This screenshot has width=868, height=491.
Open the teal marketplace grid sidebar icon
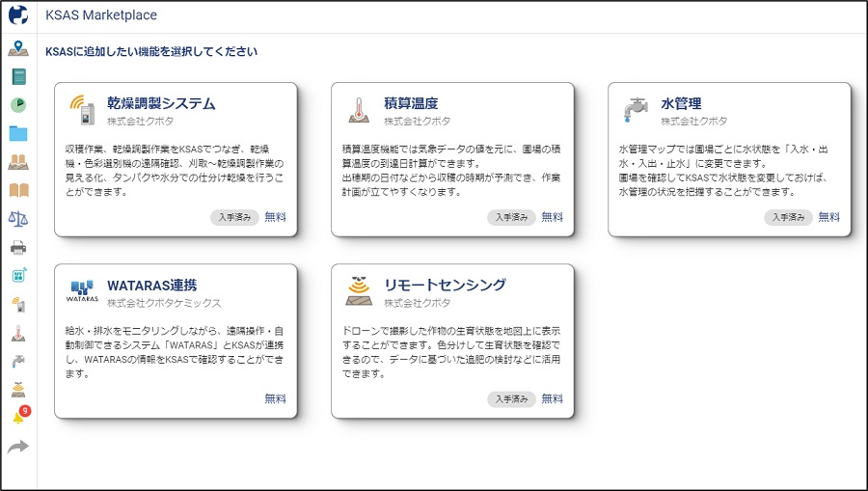[x=19, y=275]
